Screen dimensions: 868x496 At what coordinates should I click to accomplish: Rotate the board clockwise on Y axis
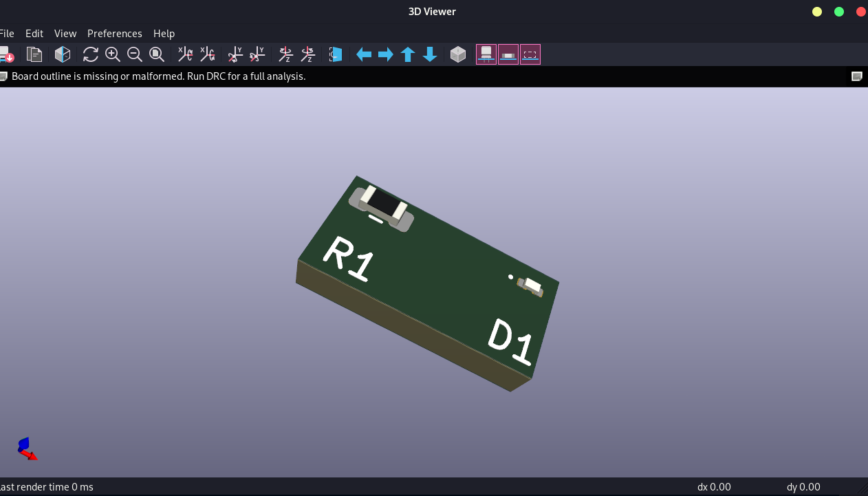235,54
